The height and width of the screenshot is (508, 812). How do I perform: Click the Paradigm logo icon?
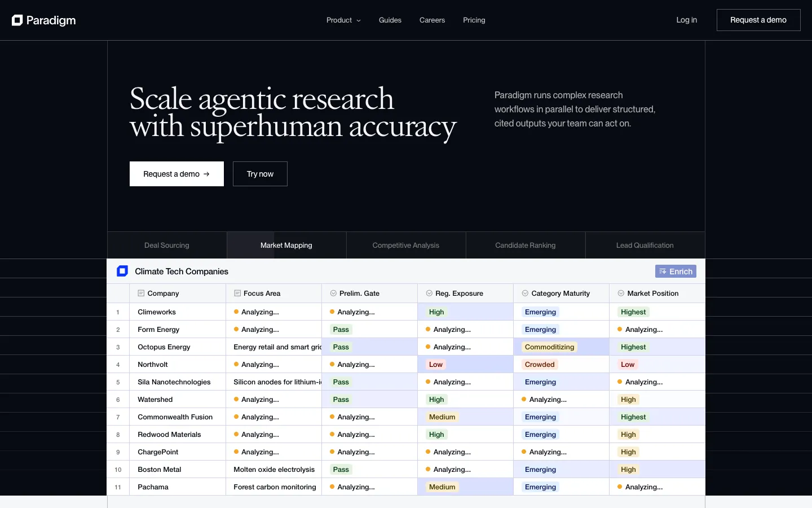[x=17, y=20]
